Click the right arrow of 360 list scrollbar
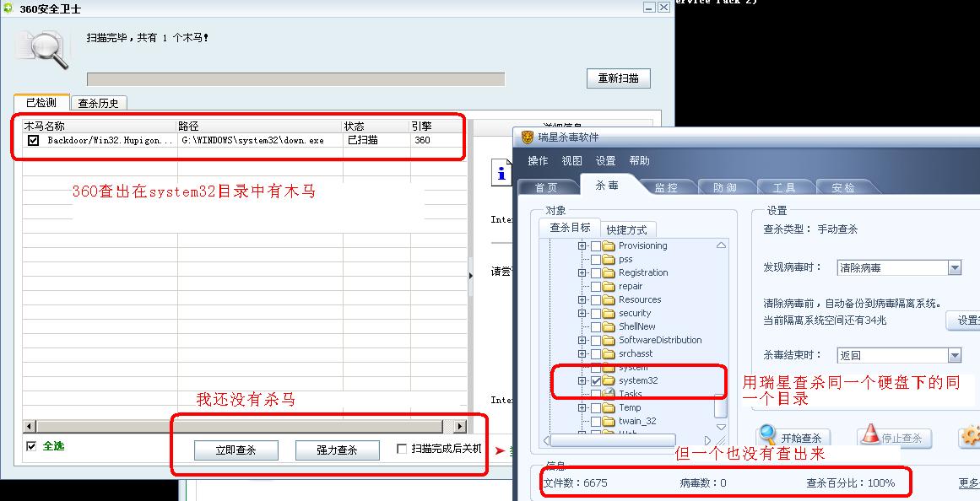 [460, 427]
